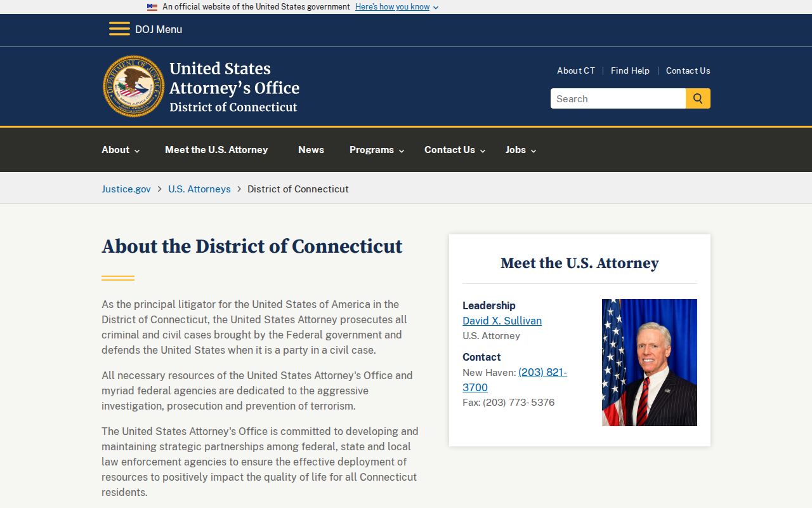This screenshot has width=812, height=508.
Task: Expand 'Here's how you know' disclosure
Action: 396,7
